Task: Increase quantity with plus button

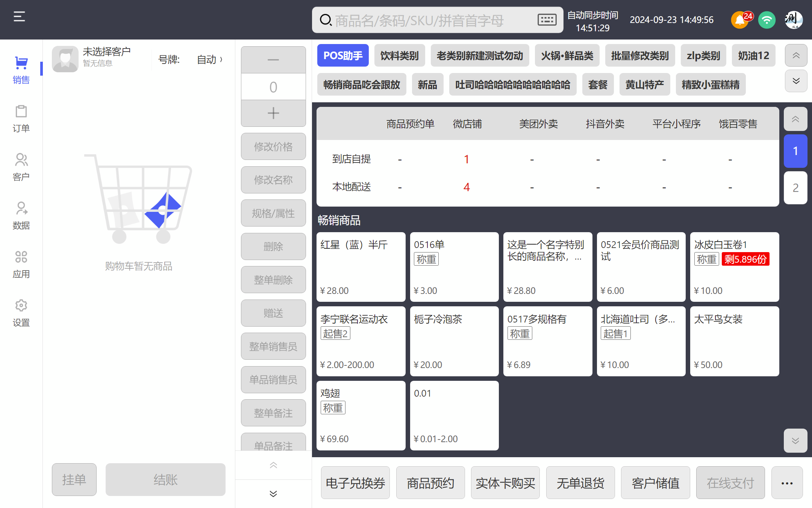Action: pyautogui.click(x=273, y=113)
